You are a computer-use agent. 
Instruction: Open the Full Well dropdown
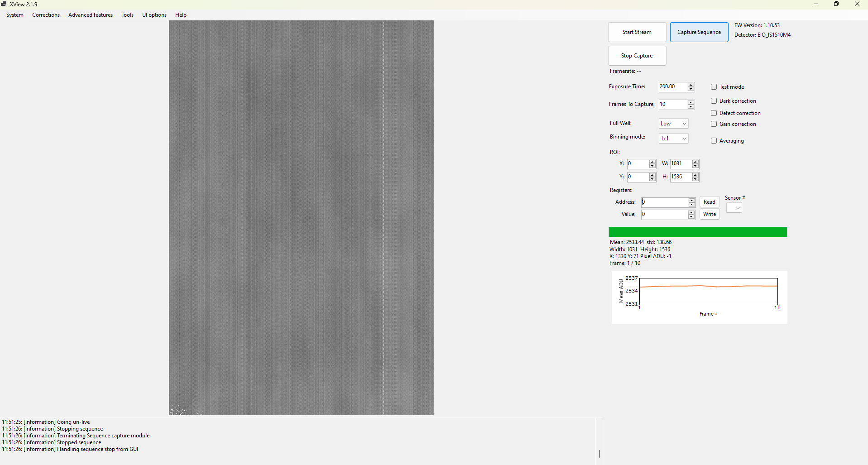(x=673, y=124)
